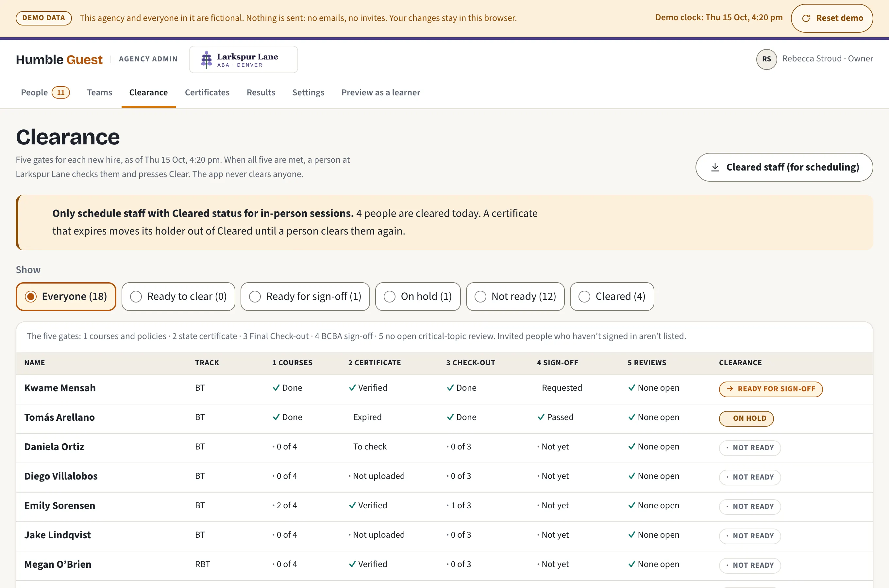Click Rebecca Stroud · Owner account name

coord(828,58)
